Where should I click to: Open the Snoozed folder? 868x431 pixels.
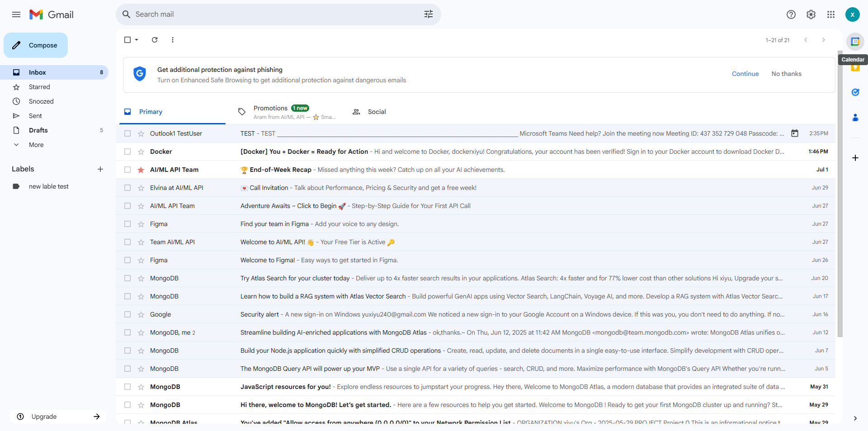(54, 101)
